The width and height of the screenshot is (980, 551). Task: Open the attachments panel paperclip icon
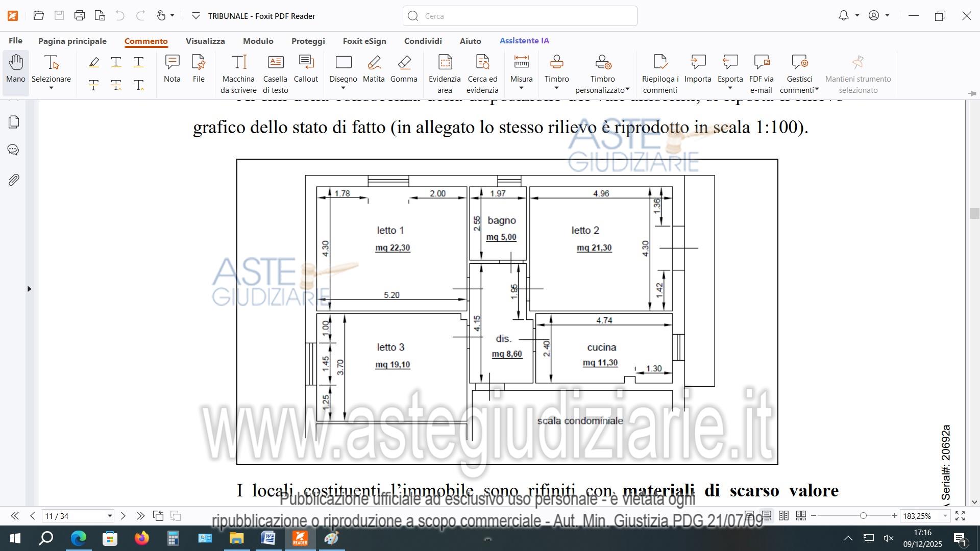pyautogui.click(x=14, y=180)
